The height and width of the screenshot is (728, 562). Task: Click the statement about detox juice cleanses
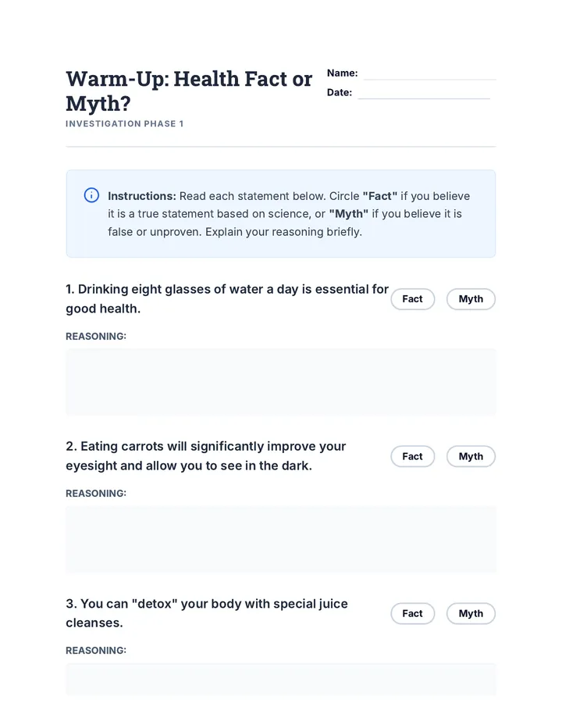207,613
